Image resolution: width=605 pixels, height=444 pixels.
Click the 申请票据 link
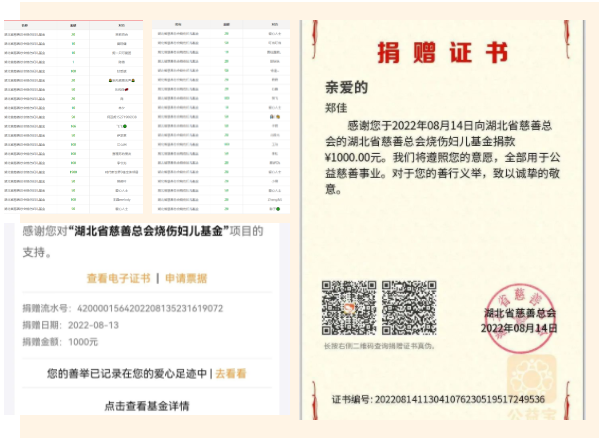pyautogui.click(x=186, y=278)
